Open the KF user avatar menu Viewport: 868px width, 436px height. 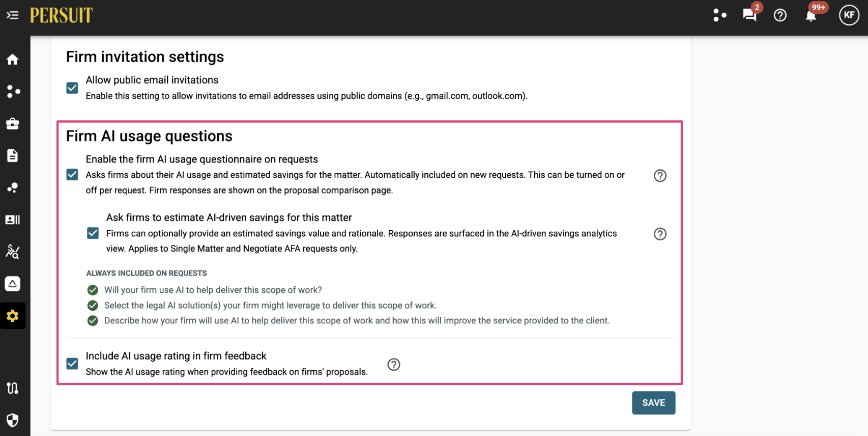pos(849,15)
